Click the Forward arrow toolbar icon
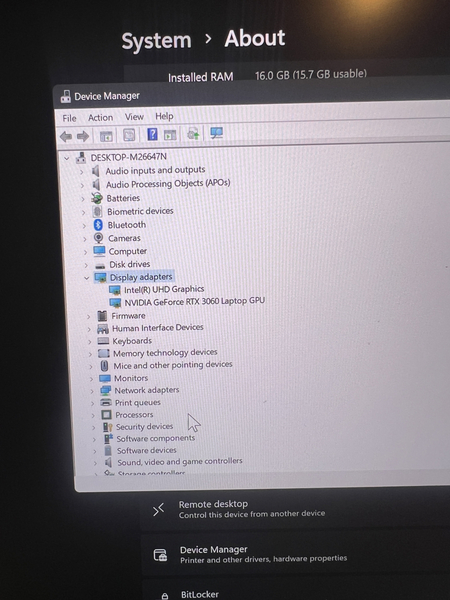Screen dimensions: 450x600 click(83, 136)
